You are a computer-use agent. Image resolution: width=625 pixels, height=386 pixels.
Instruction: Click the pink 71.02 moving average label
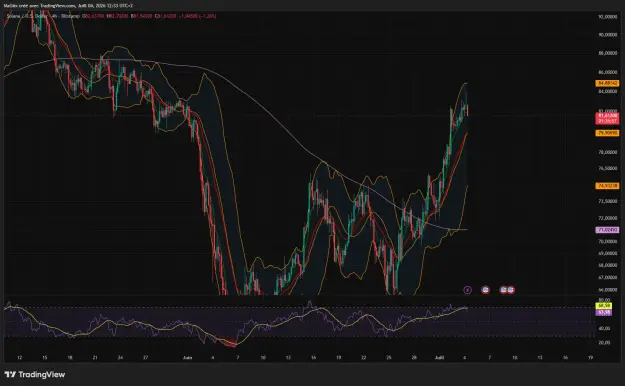tap(607, 230)
